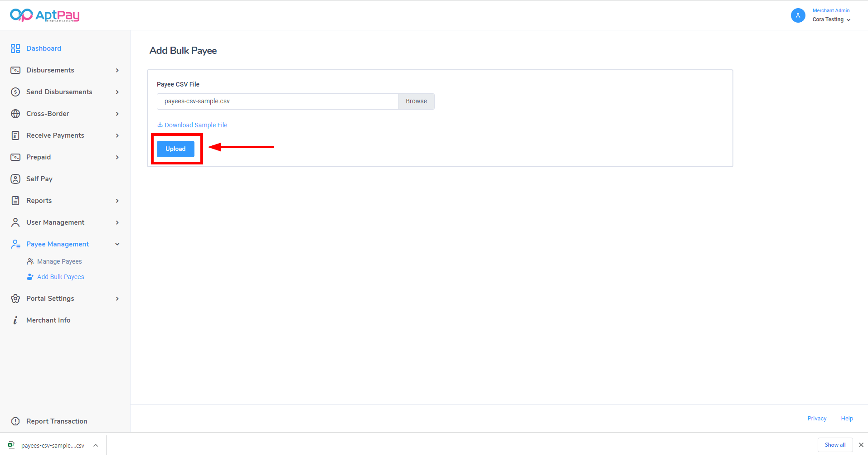Click Show all downloads button

coord(835,445)
